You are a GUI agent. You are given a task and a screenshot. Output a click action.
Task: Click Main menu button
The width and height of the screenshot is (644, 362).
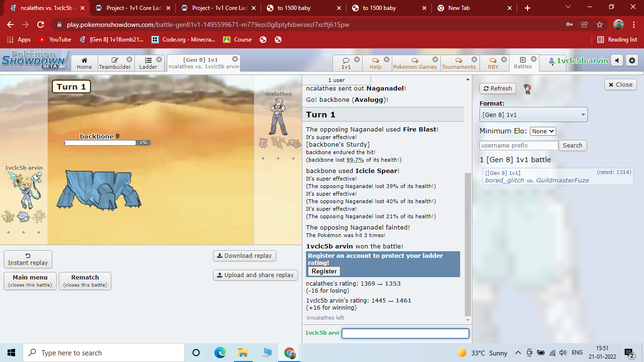(x=30, y=281)
